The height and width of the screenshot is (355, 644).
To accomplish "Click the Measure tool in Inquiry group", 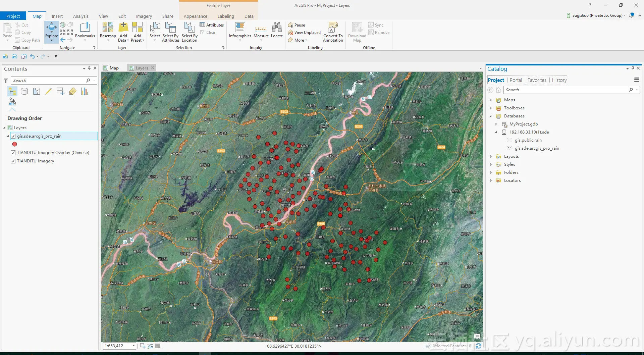I will [x=261, y=31].
